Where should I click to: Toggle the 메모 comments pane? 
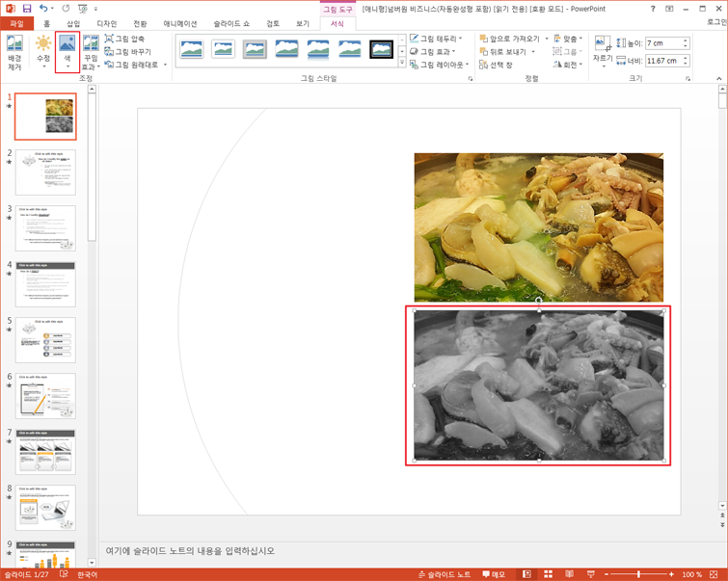click(493, 574)
